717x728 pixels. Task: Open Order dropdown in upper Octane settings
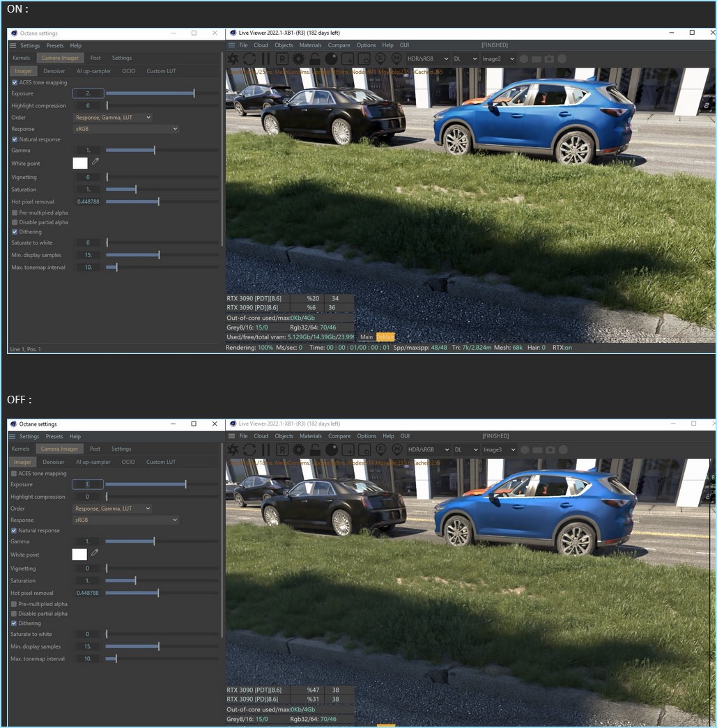coord(112,118)
